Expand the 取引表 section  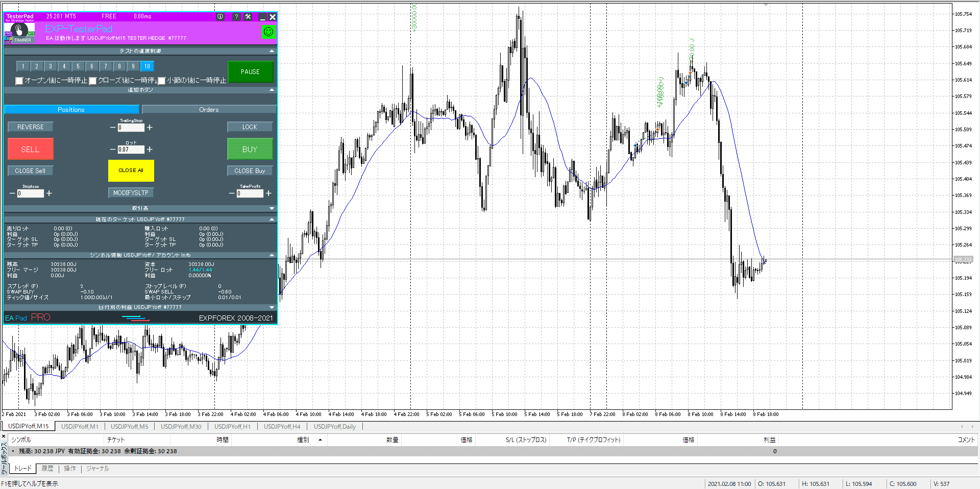[272, 208]
